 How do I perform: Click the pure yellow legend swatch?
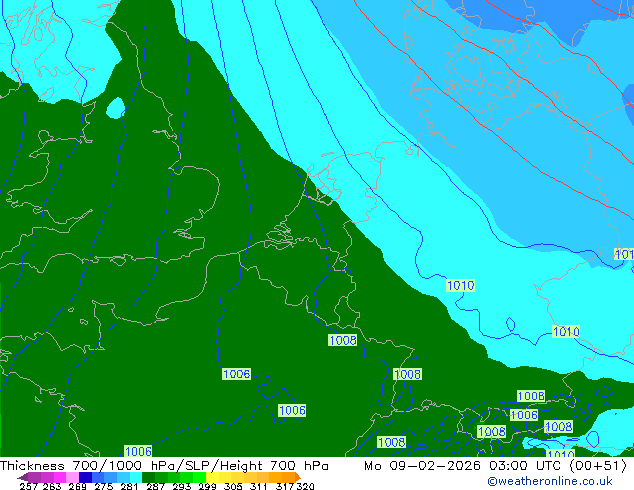212,477
